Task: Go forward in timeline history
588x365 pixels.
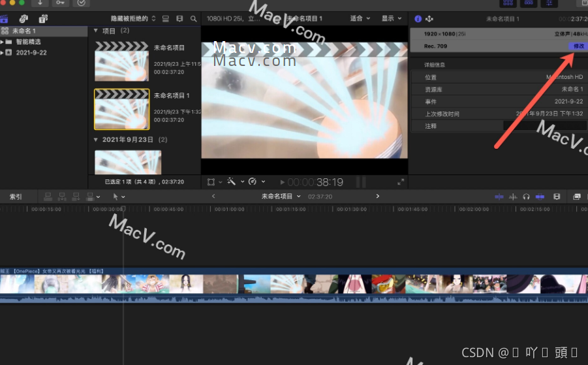Action: click(378, 196)
